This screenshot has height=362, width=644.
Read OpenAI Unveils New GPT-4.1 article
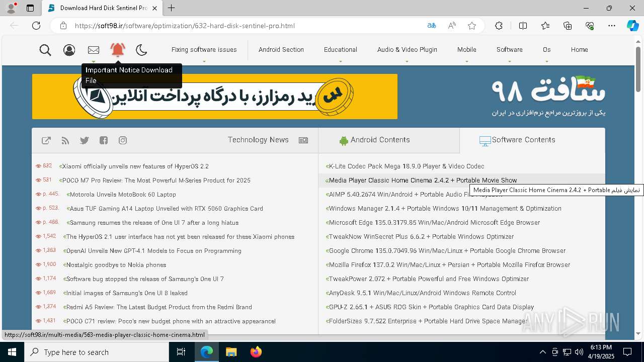pyautogui.click(x=154, y=251)
